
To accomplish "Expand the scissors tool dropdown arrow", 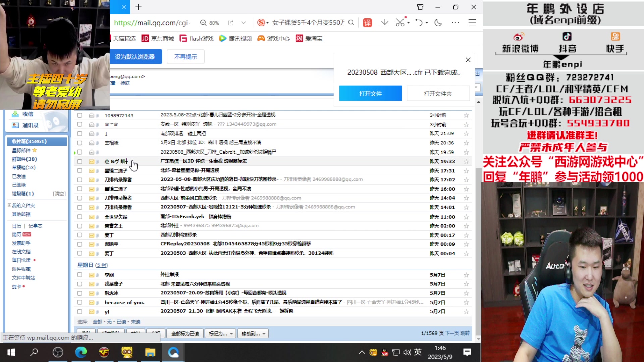I will (408, 23).
